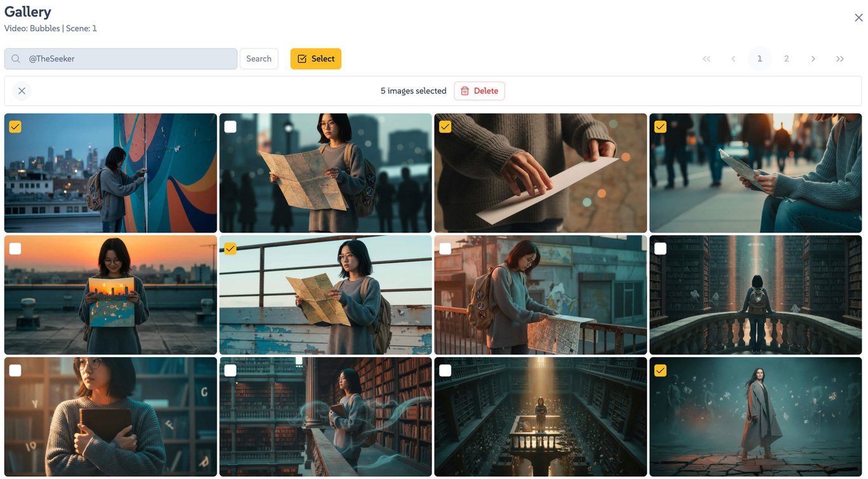Open the map on rusty railing thumbnail
Image resolution: width=868 pixels, height=479 pixels.
(541, 295)
